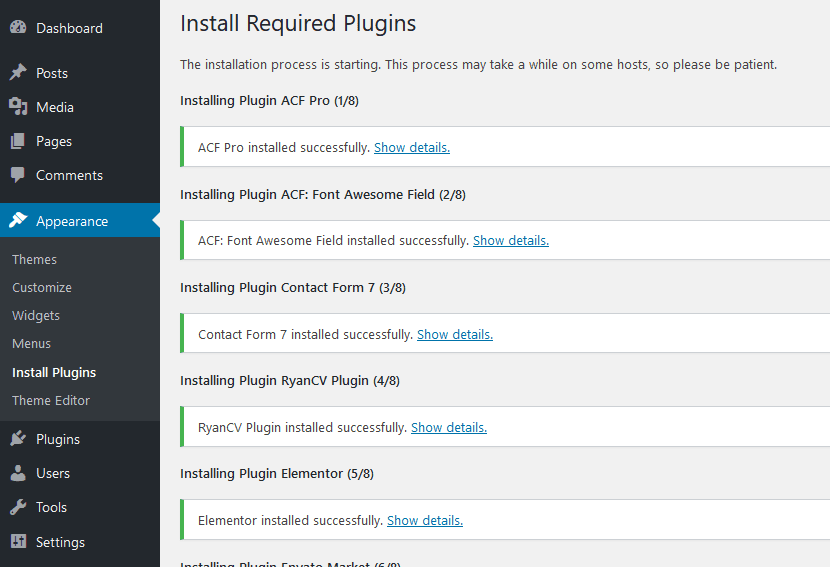This screenshot has width=830, height=567.
Task: Go to the Widgets submenu
Action: point(36,316)
